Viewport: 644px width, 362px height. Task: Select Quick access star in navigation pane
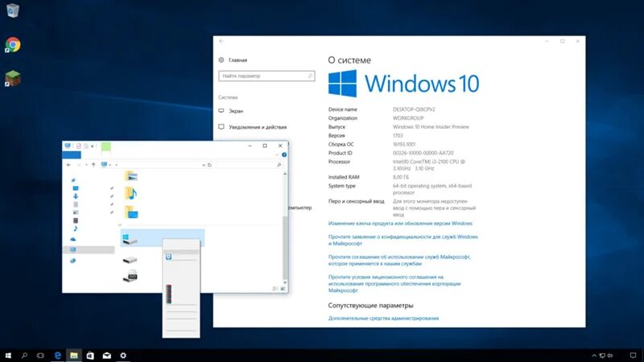point(73,180)
